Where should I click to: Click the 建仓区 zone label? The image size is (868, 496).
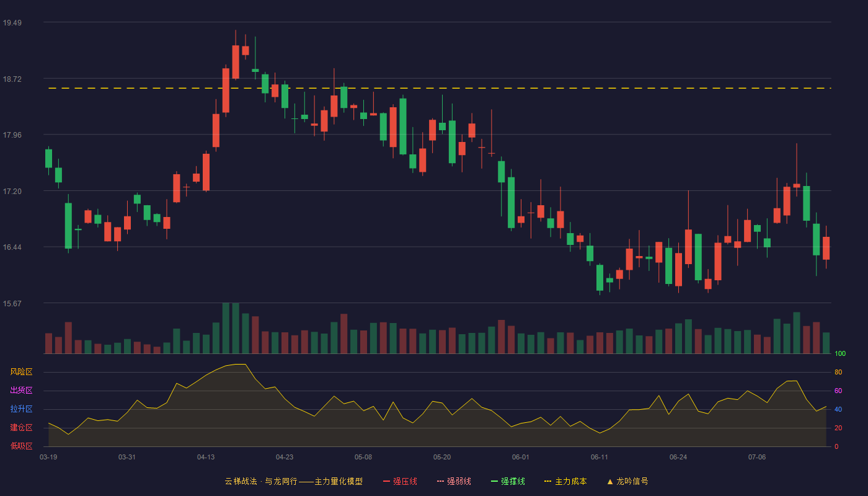pos(21,428)
